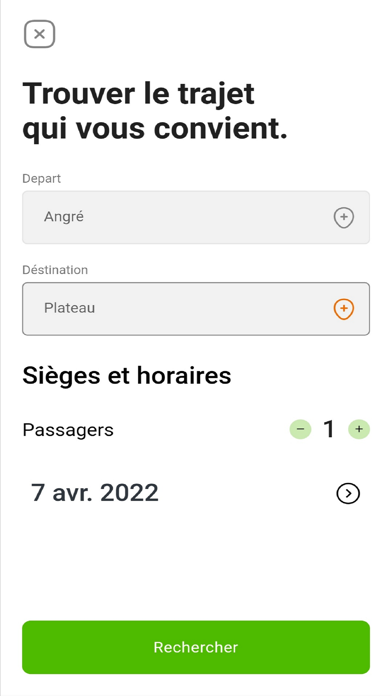Click the Déstination label above the field
The image size is (392, 696).
click(x=55, y=270)
